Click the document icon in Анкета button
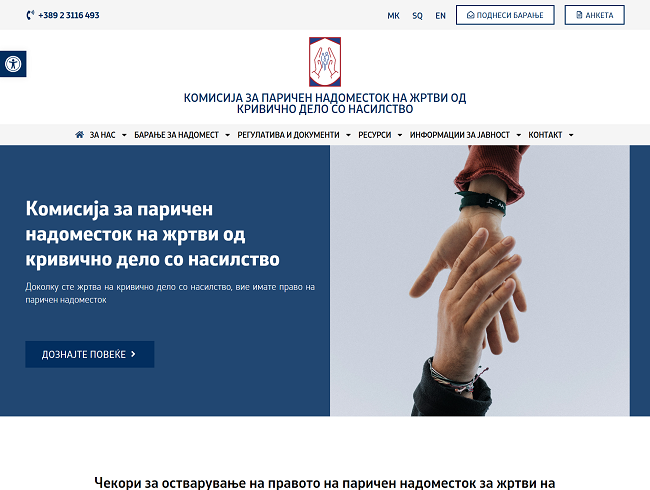 (x=579, y=15)
